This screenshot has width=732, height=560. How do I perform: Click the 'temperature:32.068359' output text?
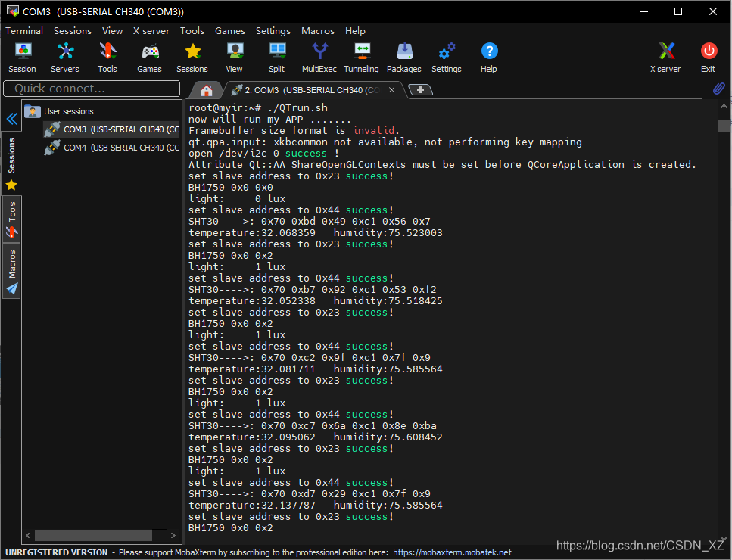coord(251,232)
